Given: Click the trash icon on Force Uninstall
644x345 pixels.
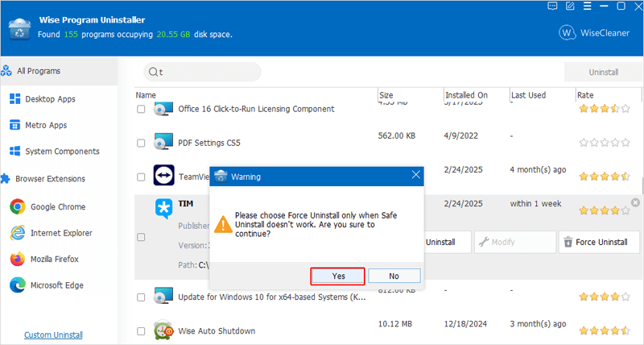Looking at the screenshot, I should point(568,242).
